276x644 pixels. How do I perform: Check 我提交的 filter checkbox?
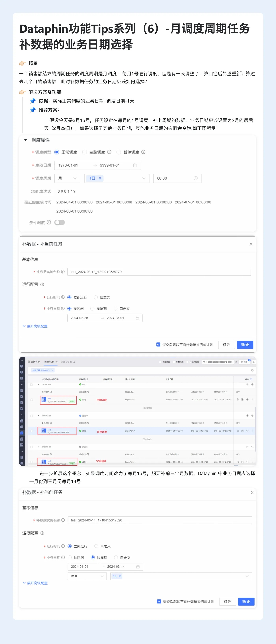160,362
